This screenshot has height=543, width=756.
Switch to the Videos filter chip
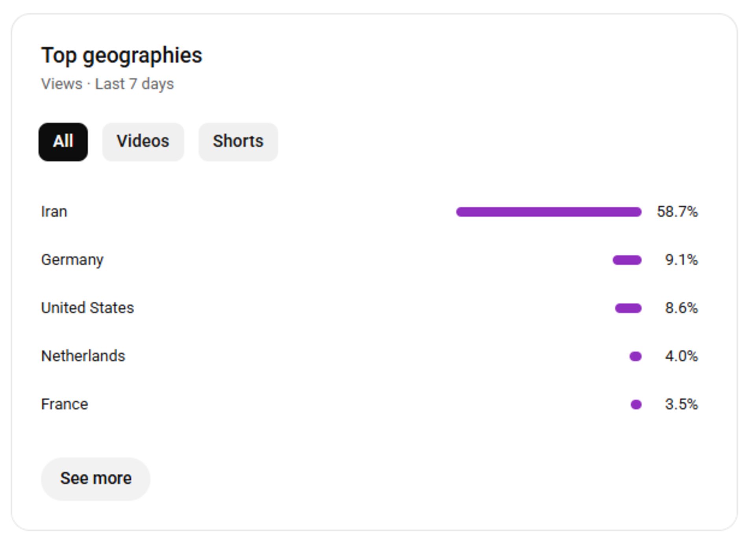143,142
